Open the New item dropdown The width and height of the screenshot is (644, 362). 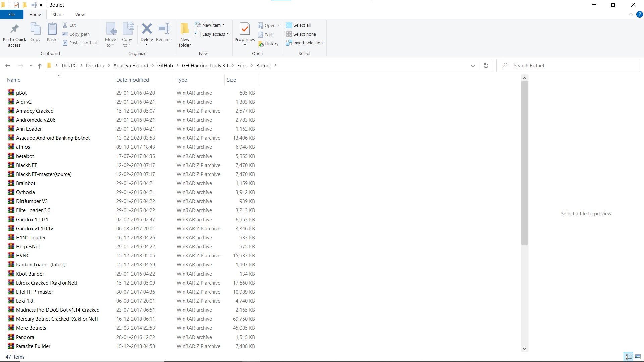point(210,25)
